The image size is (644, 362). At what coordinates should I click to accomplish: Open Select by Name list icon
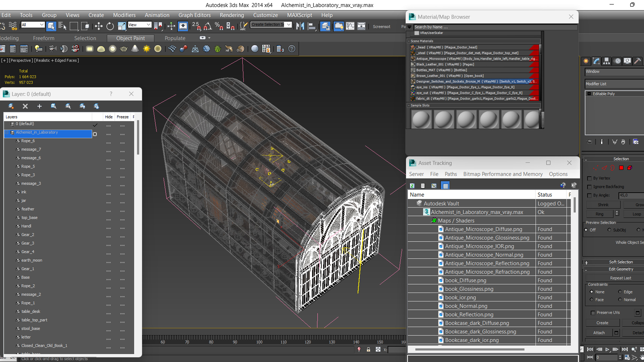pyautogui.click(x=62, y=26)
